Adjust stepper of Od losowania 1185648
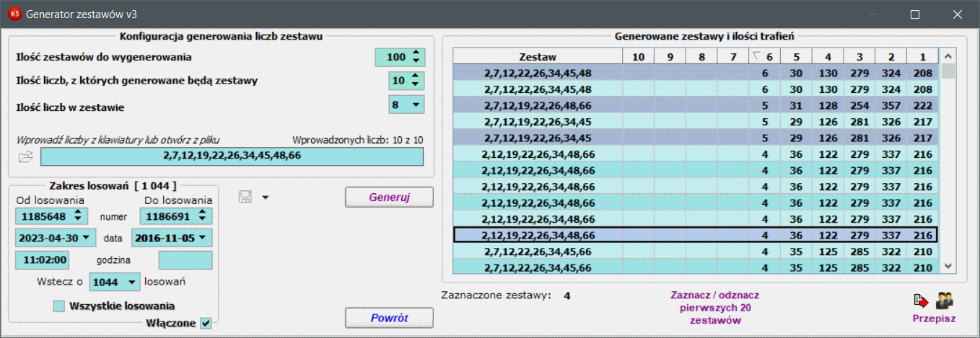The height and width of the screenshot is (338, 980). 79,215
